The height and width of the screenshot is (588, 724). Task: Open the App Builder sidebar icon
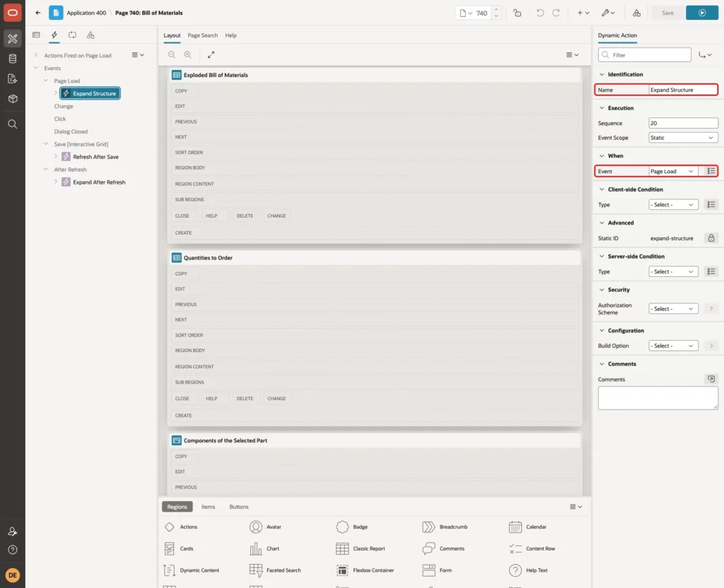pos(13,38)
